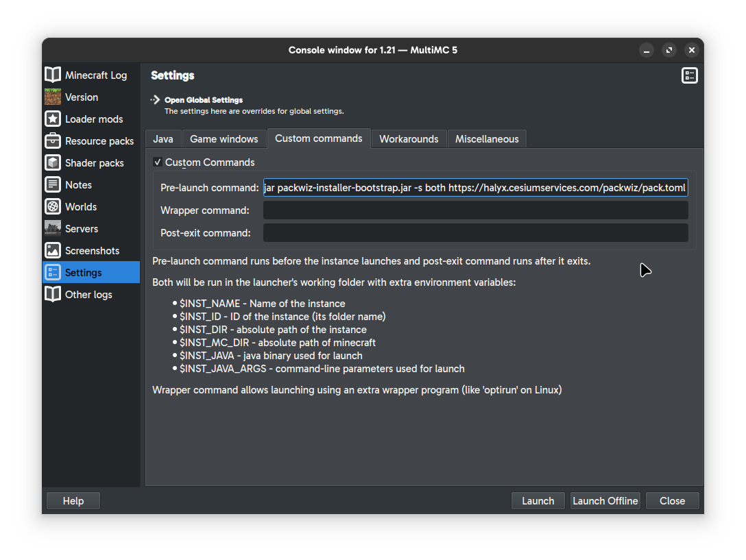Open Global Settings link

point(203,100)
